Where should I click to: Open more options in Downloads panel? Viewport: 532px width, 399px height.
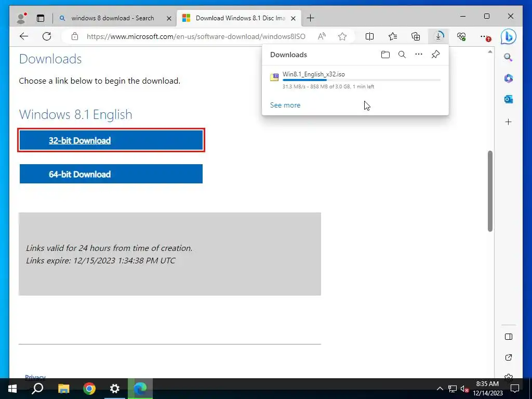419,54
